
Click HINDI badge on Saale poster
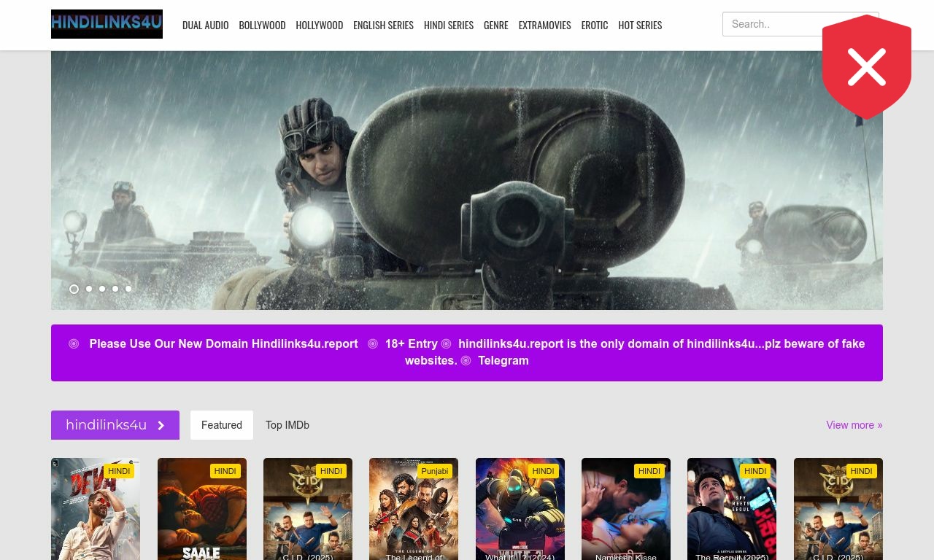225,471
